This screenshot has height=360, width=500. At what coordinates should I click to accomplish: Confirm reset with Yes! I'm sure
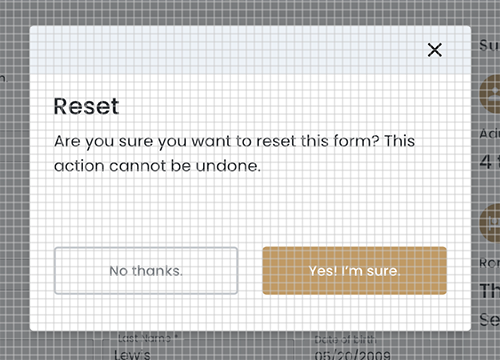pos(354,271)
